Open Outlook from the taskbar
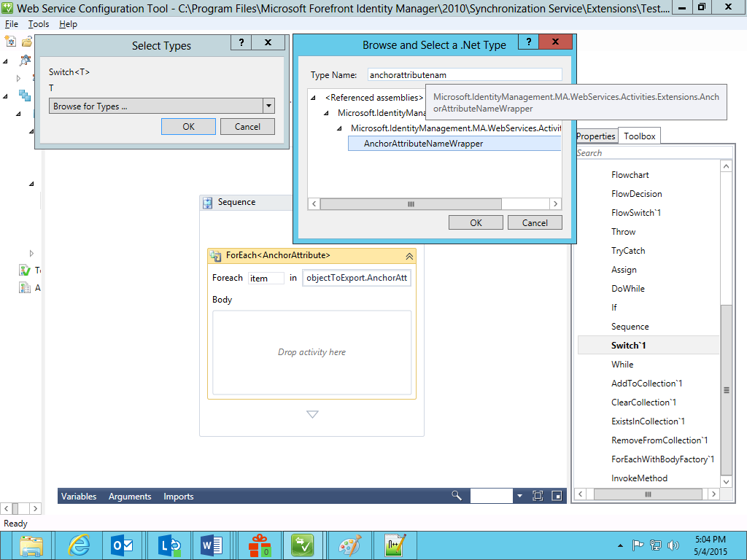This screenshot has width=747, height=560. [x=122, y=545]
